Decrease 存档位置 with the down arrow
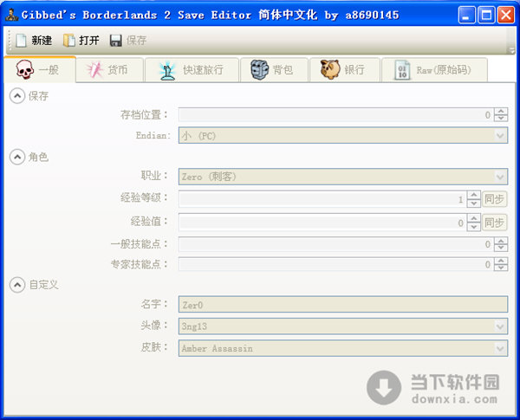 [x=501, y=119]
